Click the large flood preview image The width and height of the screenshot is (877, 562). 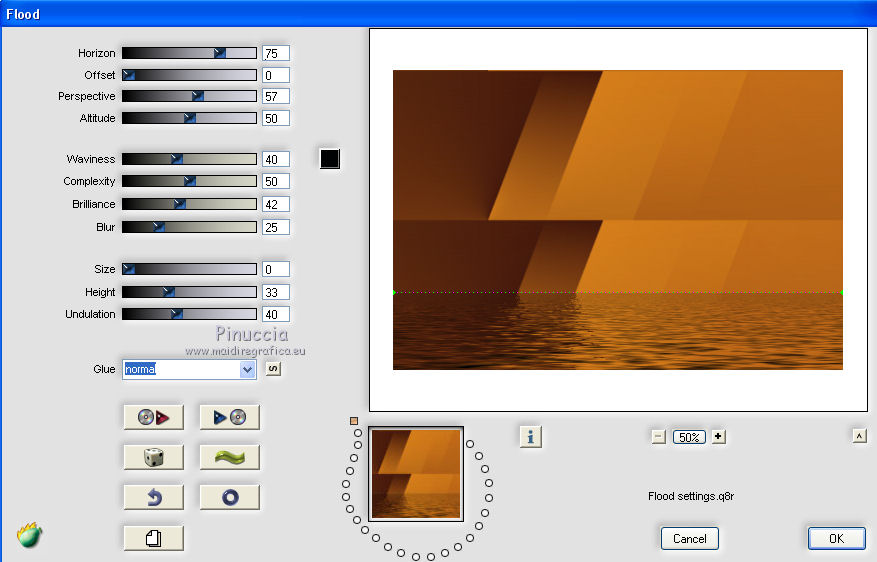pyautogui.click(x=617, y=220)
